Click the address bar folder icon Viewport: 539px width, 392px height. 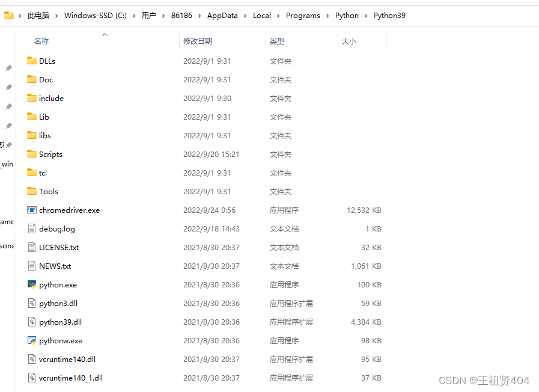pos(9,16)
